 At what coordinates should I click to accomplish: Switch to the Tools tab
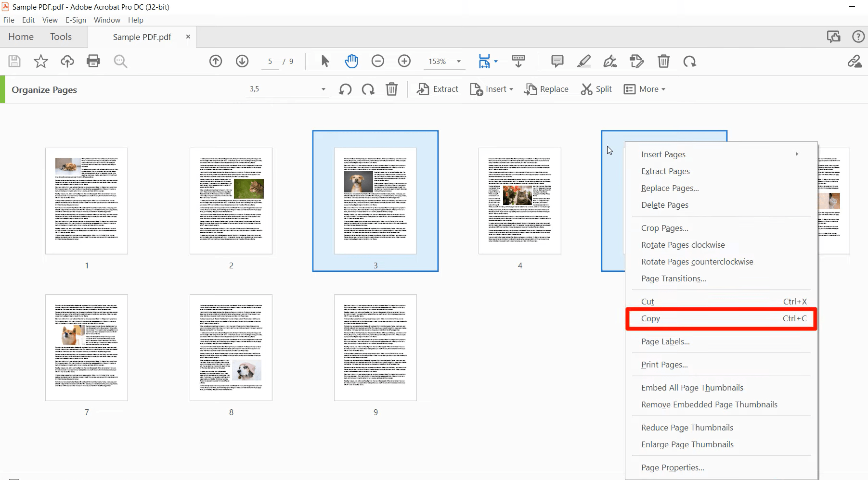[61, 37]
